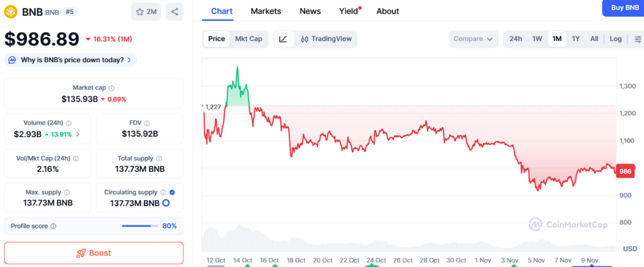Viewport: 644px width, 267px height.
Task: Click the share icon beside the watchlist star
Action: tap(175, 11)
